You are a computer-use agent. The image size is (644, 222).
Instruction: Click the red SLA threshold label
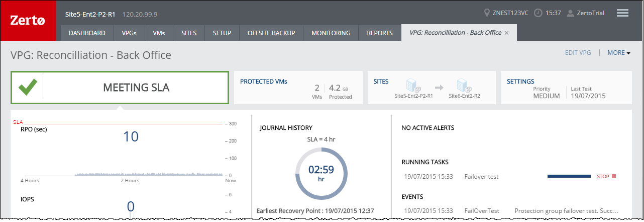[x=18, y=122]
